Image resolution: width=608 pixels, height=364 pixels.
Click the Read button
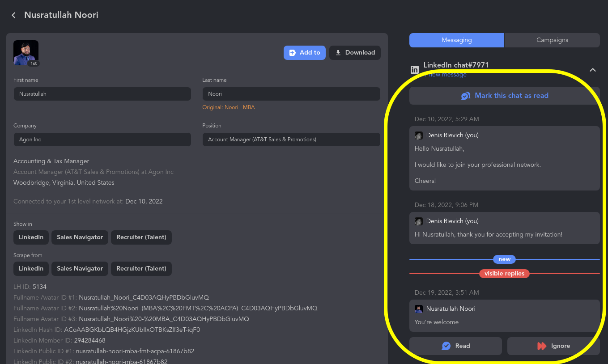455,346
